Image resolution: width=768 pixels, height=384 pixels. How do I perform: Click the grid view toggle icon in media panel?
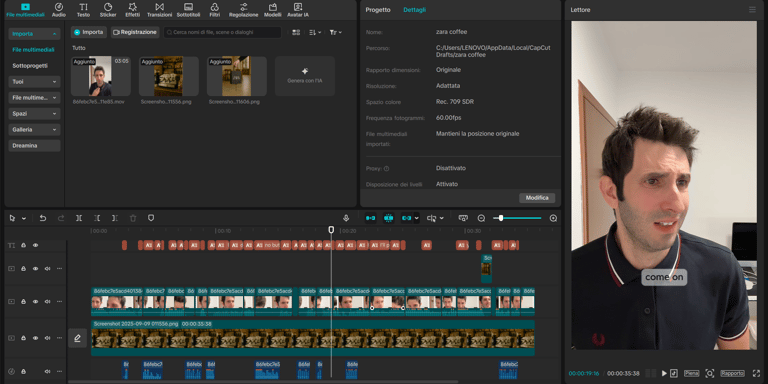pos(296,32)
